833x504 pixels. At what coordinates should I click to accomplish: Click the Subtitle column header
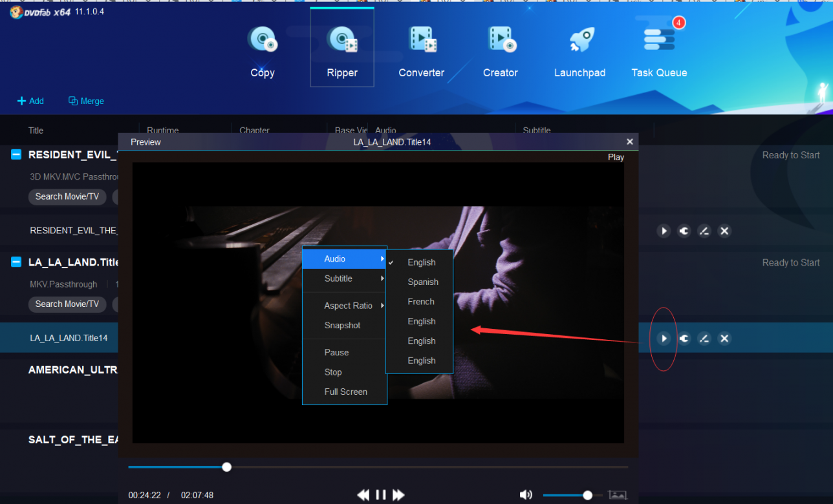click(537, 131)
